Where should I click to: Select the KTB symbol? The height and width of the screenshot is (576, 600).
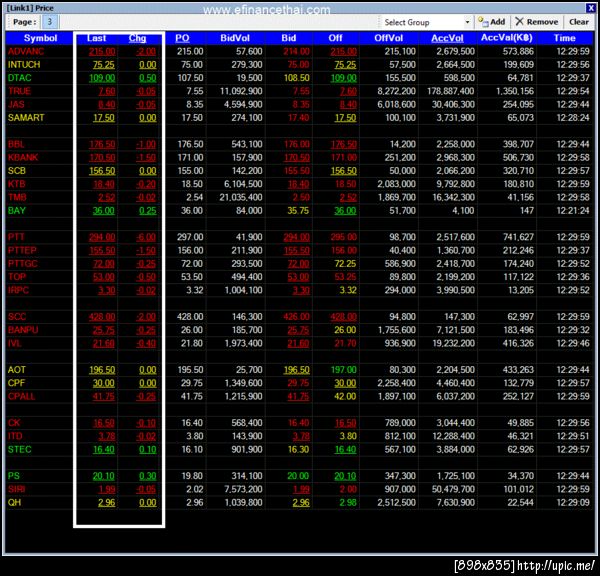tap(16, 184)
